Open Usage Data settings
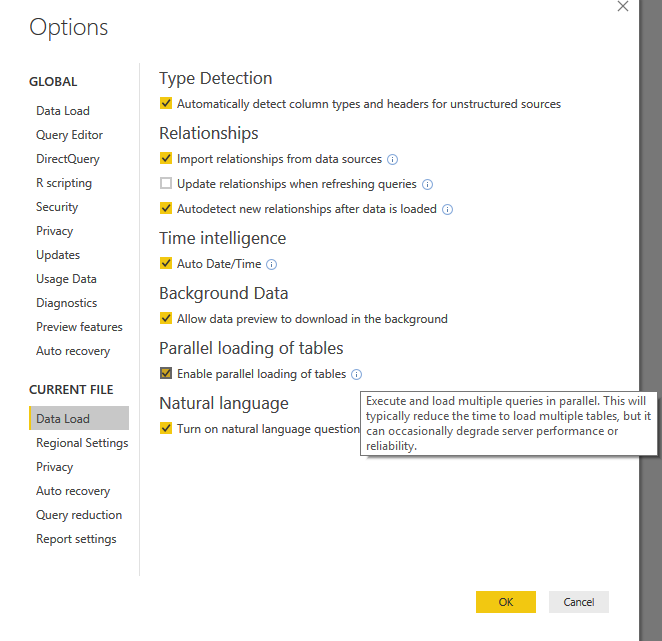Screen dimensions: 662x641 click(x=66, y=279)
